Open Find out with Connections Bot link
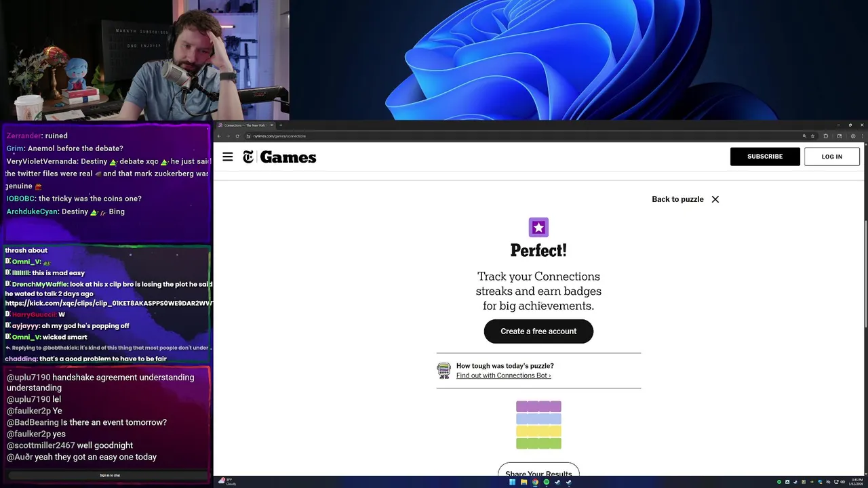Screen dimensions: 868x488 [503, 375]
